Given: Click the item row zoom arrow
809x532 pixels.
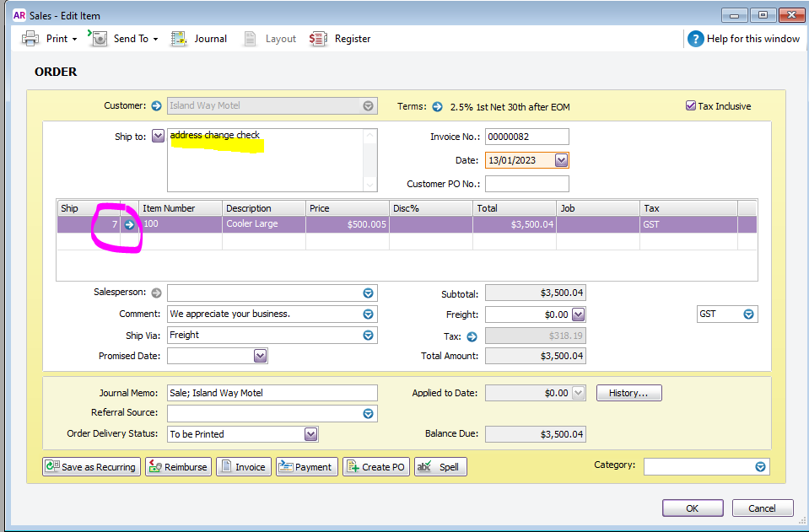Looking at the screenshot, I should click(x=129, y=225).
